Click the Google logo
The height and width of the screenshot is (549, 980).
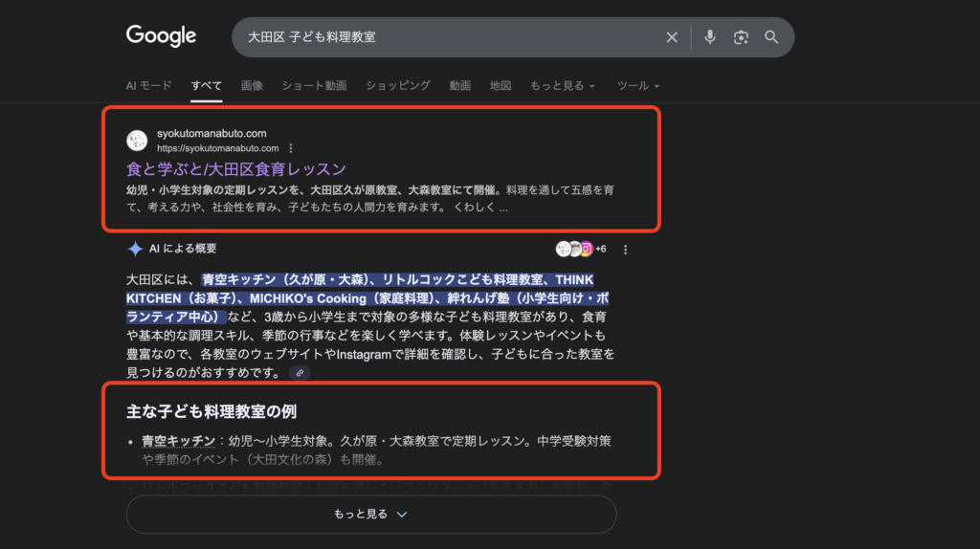click(161, 36)
